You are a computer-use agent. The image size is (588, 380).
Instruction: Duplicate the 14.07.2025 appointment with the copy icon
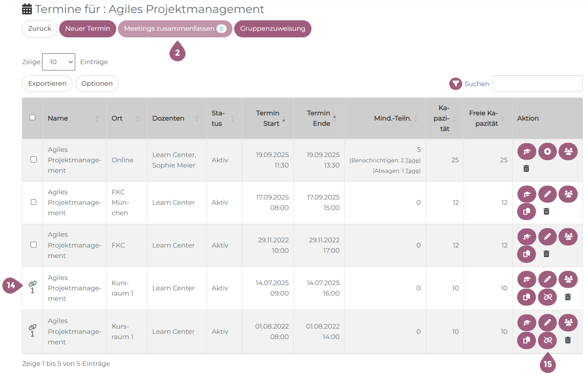tap(526, 297)
